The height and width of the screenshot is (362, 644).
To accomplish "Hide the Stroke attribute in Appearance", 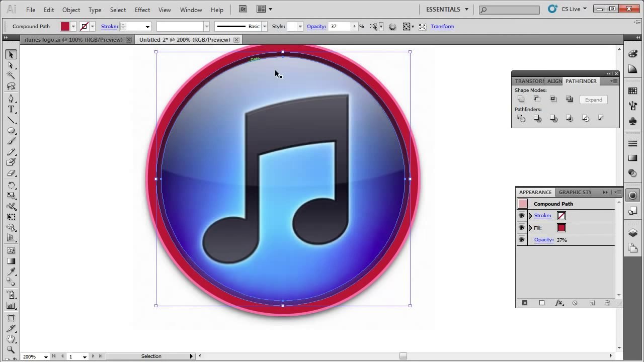I will (521, 216).
